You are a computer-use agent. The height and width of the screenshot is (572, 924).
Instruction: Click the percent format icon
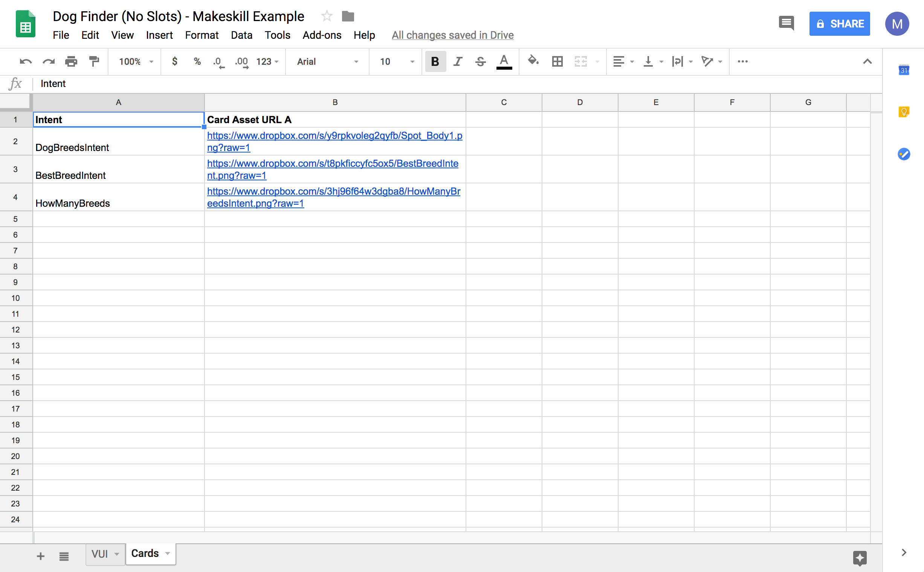click(197, 61)
